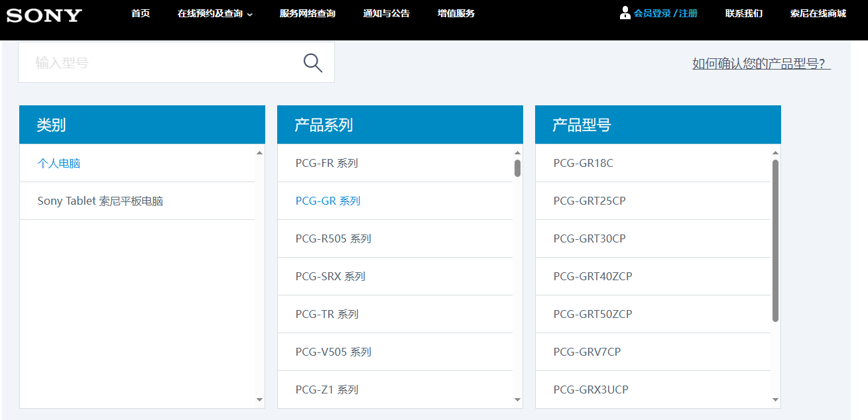Select the highlighted PCG-GR 系列

point(327,201)
